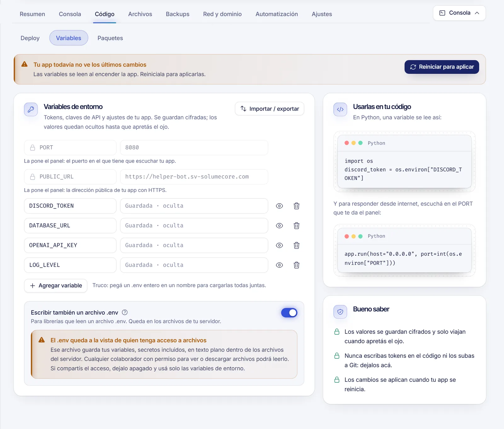Click label 'Escribir también un archivo .env'

[x=74, y=312]
